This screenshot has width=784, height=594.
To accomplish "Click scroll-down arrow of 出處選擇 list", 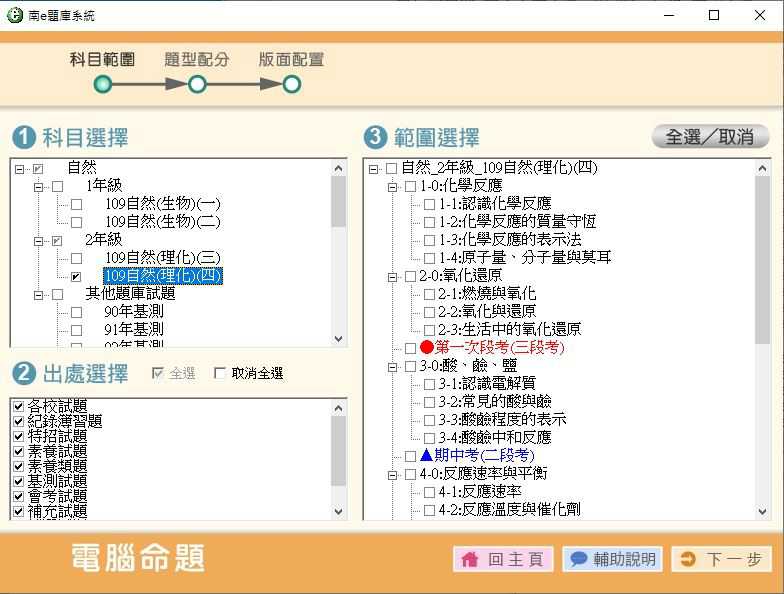I will pyautogui.click(x=338, y=512).
